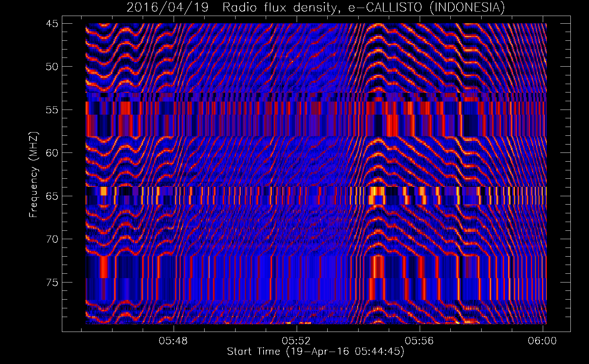Screen dimensions: 589x364
Task: Click the "05:48" time tick label
Action: [174, 341]
